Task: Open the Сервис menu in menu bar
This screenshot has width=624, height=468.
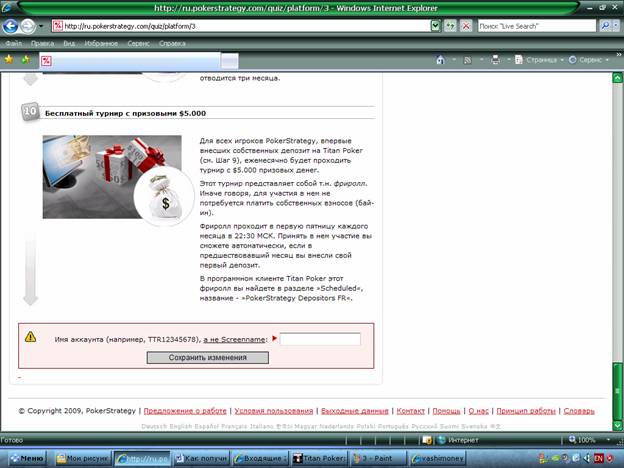Action: coord(138,43)
